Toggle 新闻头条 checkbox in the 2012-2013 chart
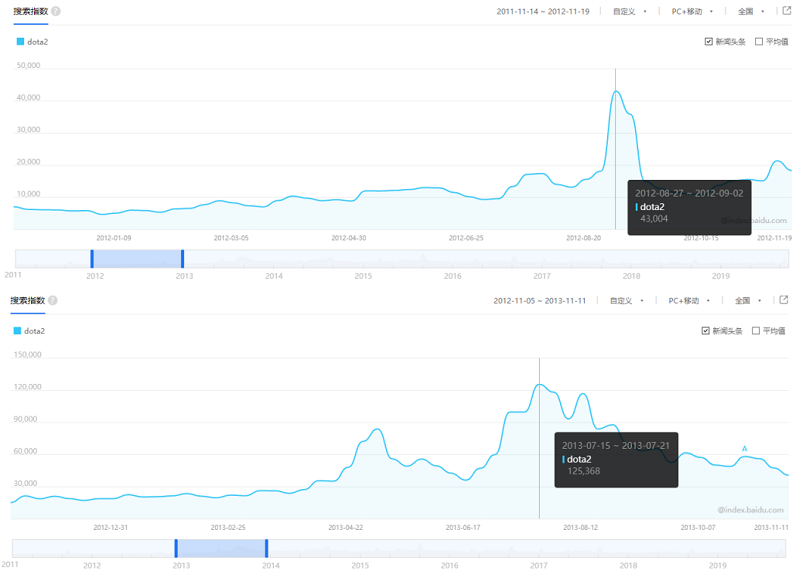The width and height of the screenshot is (800, 582). pyautogui.click(x=706, y=331)
